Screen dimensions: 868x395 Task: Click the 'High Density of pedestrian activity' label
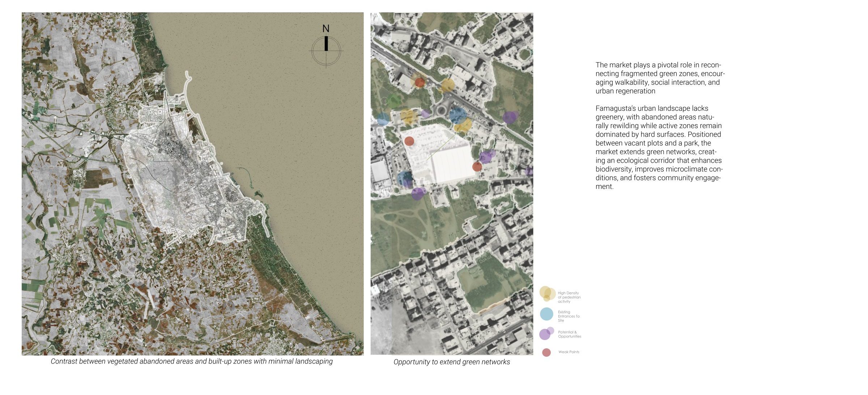tap(569, 297)
